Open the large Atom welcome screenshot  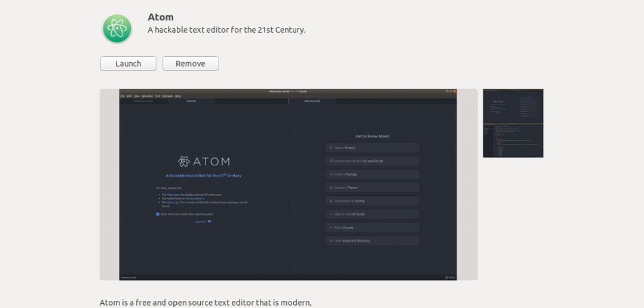(289, 184)
